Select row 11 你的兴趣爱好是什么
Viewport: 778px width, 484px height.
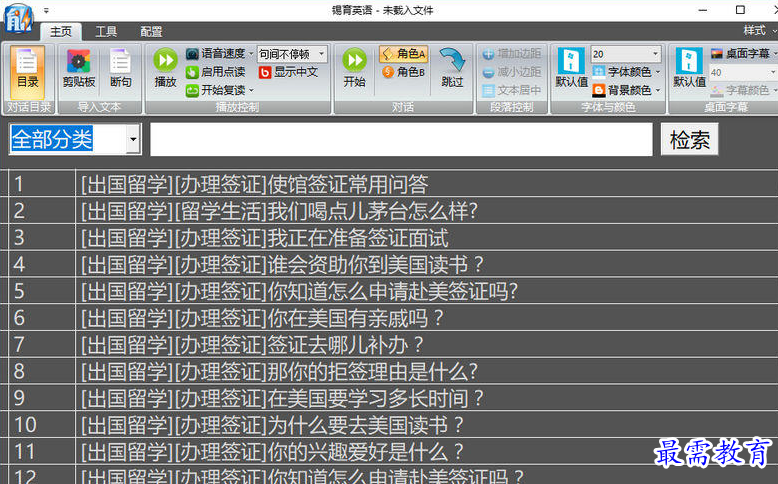pos(389,452)
